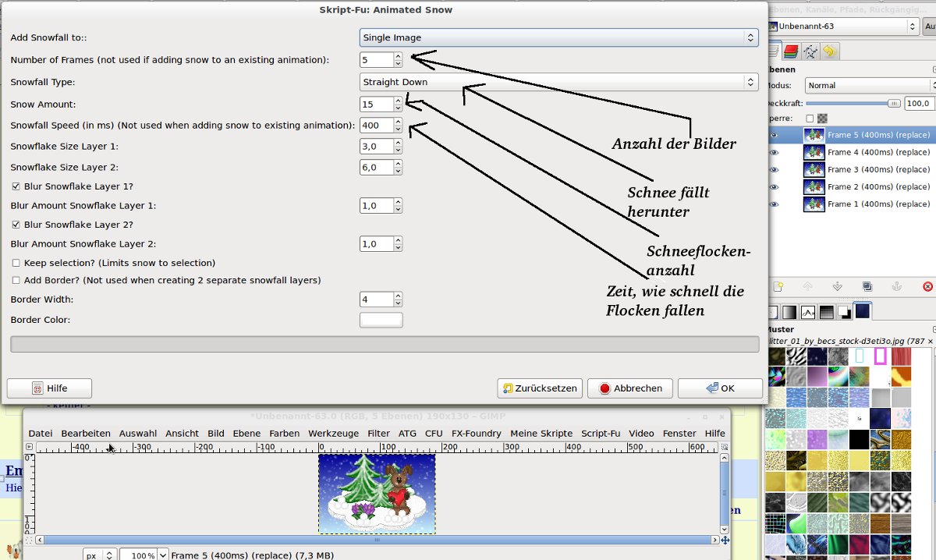Viewport: 936px width, 560px height.
Task: Open the FX-Foundry menu
Action: [476, 433]
